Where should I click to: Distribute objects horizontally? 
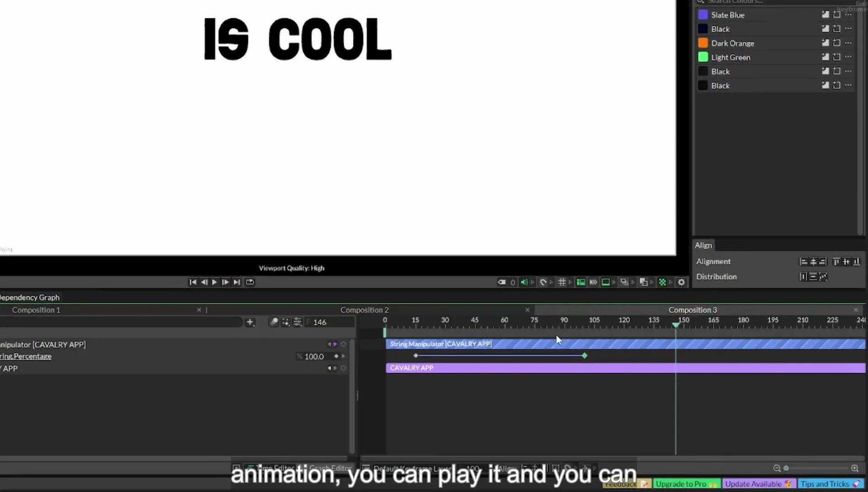pyautogui.click(x=803, y=276)
